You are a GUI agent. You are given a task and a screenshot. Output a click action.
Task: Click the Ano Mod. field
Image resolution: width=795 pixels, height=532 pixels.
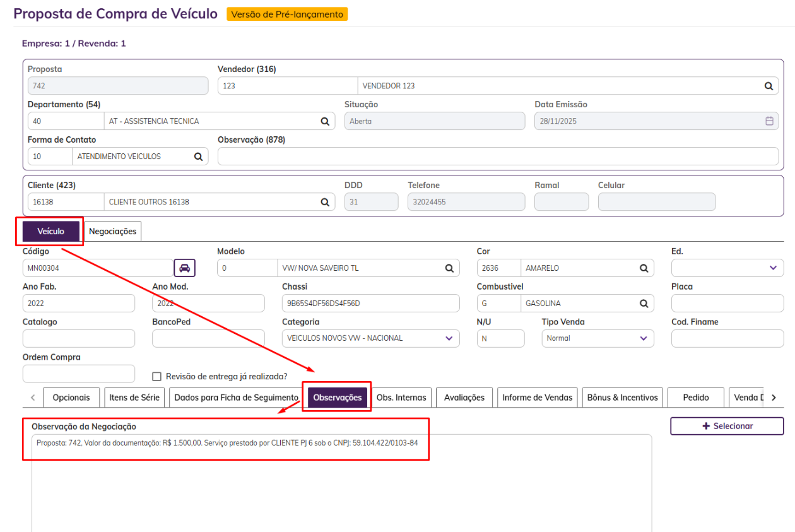[208, 304]
